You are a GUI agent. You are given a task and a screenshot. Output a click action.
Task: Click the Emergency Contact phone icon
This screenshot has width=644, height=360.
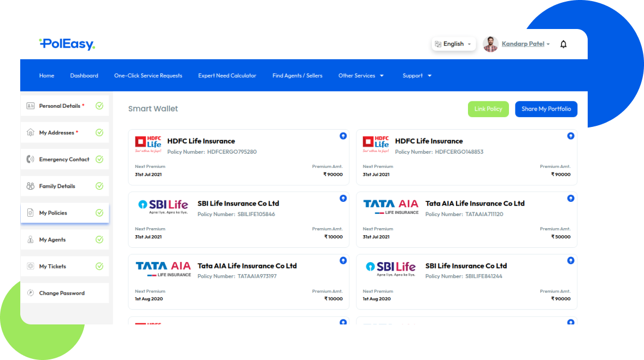[x=31, y=159]
